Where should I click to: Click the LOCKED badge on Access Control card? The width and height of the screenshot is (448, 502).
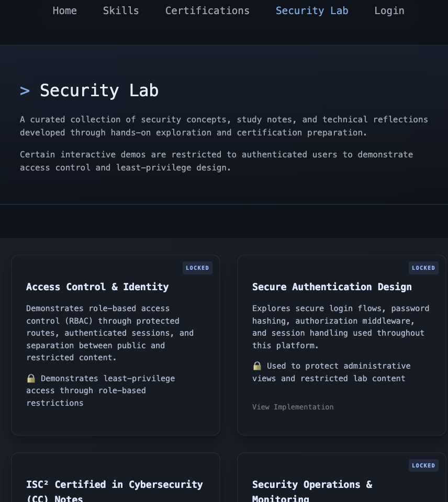[x=197, y=268]
